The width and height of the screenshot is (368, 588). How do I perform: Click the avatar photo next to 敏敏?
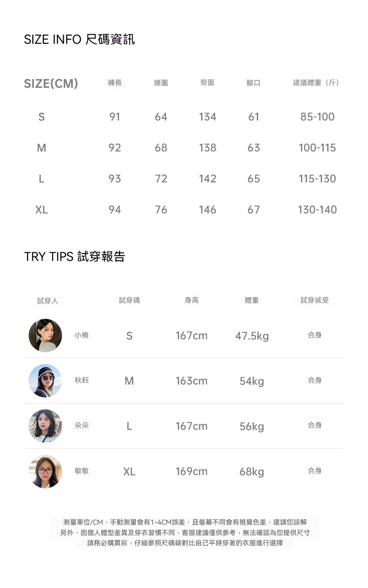(x=45, y=471)
